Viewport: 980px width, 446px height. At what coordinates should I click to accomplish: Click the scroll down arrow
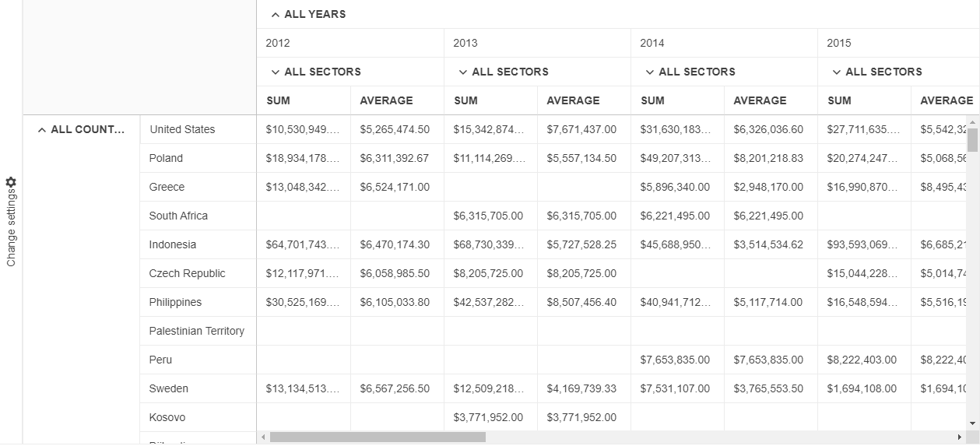pos(972,423)
